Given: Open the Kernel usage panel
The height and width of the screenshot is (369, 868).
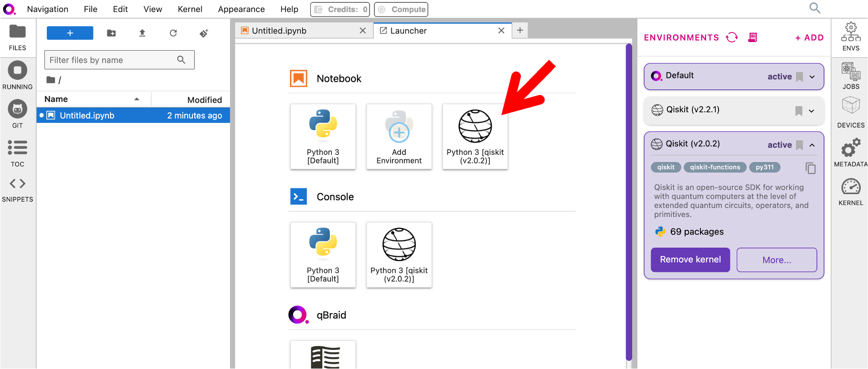Looking at the screenshot, I should click(x=851, y=192).
